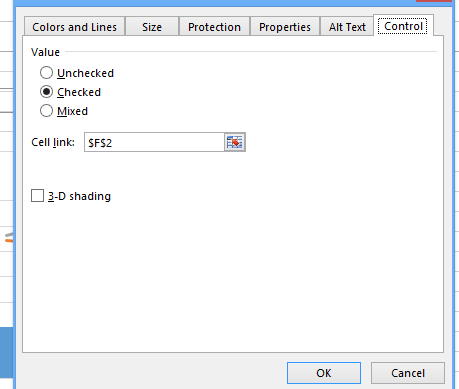Click inside the Cell link field showing $F$2
This screenshot has width=459, height=389.
[154, 142]
